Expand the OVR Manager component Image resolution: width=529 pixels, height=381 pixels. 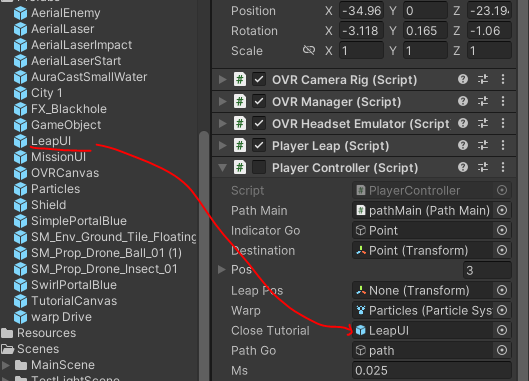click(222, 102)
